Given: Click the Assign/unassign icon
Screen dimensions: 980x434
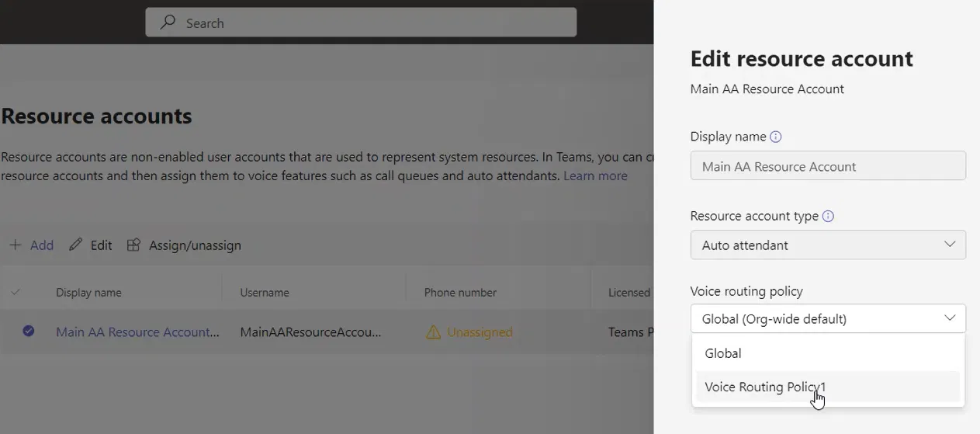Looking at the screenshot, I should [133, 245].
